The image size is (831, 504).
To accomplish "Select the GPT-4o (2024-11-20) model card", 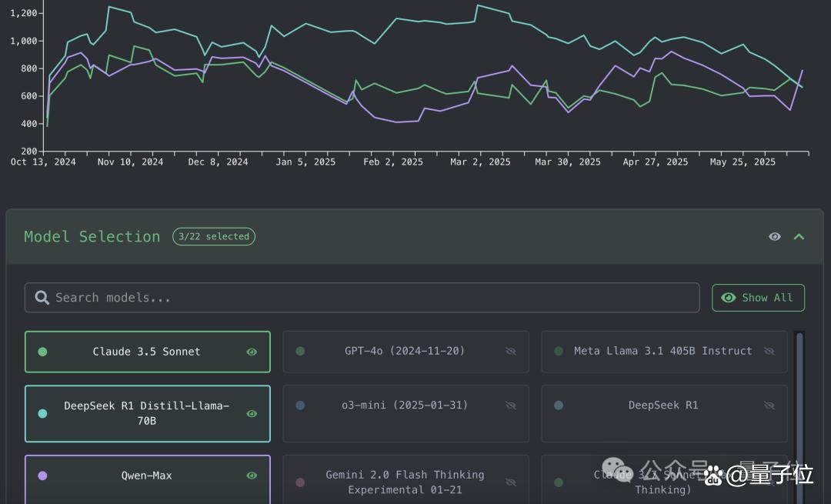I will tap(406, 352).
